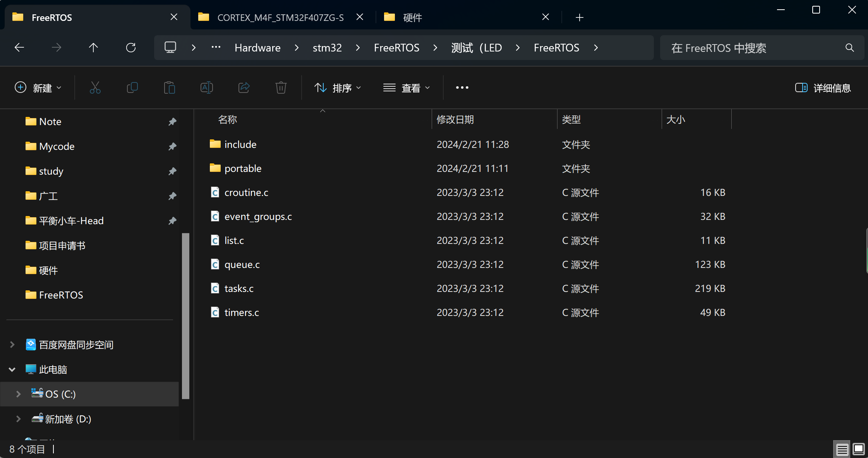This screenshot has width=868, height=458.
Task: Close the FreeRTOS tab
Action: [x=174, y=17]
